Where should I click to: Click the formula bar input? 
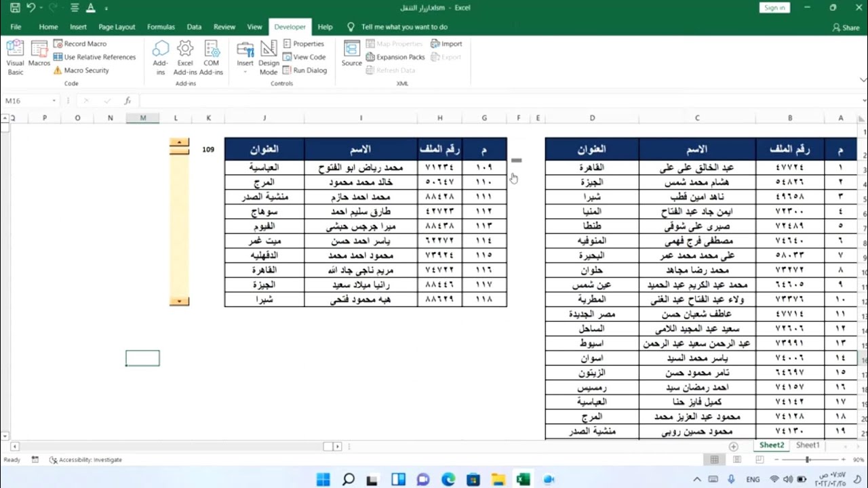pos(498,100)
